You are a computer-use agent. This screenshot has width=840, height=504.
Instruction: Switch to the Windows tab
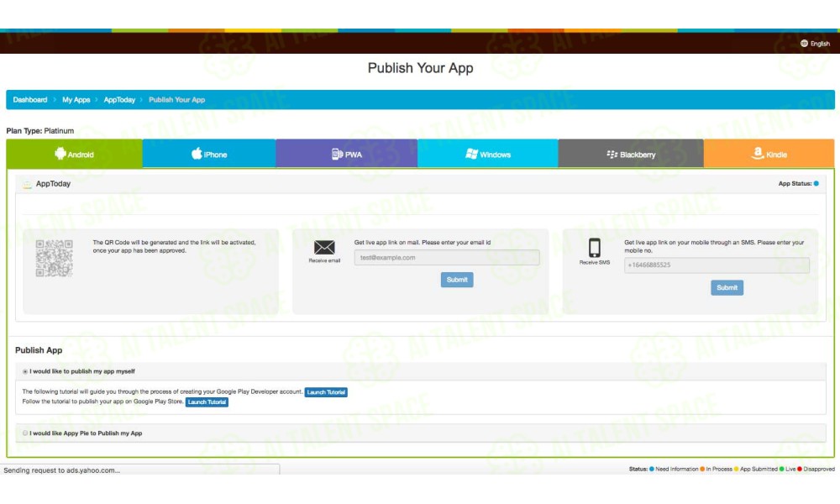pyautogui.click(x=487, y=154)
